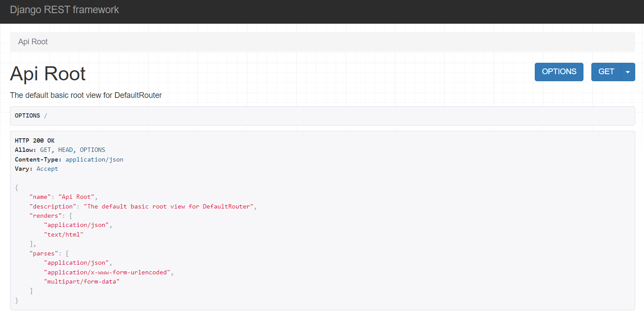Screen dimensions: 644x320
Task: Click the OPTIONS button
Action: (x=559, y=72)
